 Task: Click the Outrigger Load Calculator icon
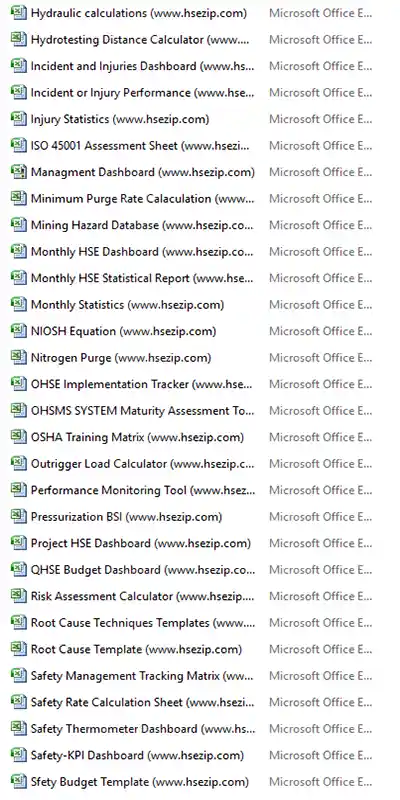click(19, 464)
